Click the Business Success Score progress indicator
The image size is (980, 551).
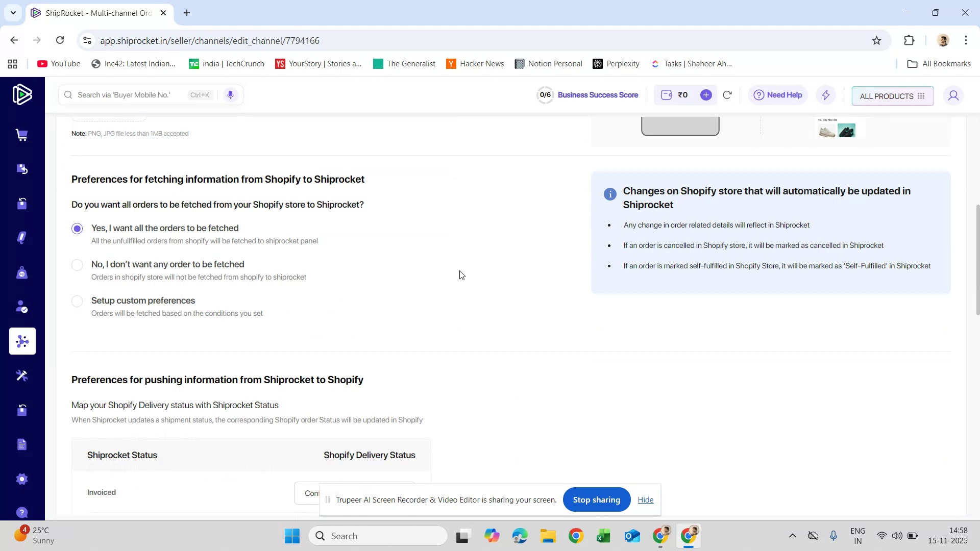[x=545, y=95]
